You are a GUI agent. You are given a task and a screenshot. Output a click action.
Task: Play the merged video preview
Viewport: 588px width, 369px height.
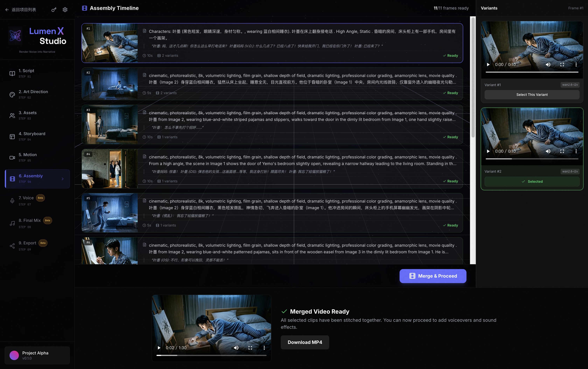click(159, 348)
